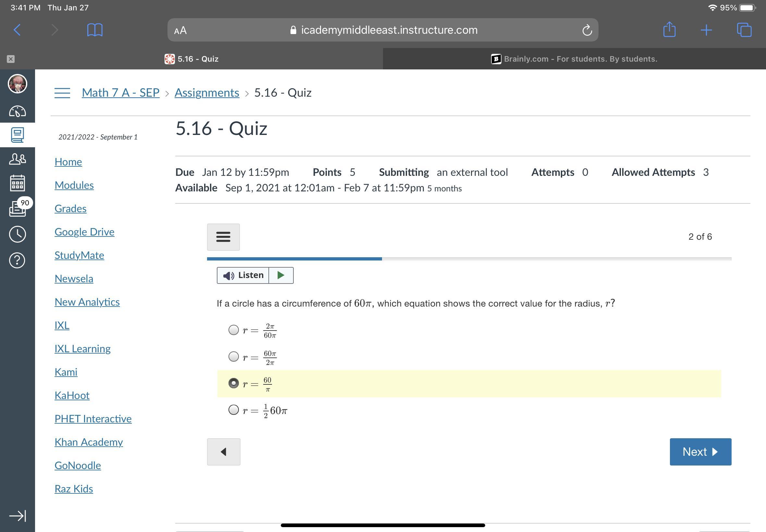
Task: Open the Help question mark icon
Action: 17,260
